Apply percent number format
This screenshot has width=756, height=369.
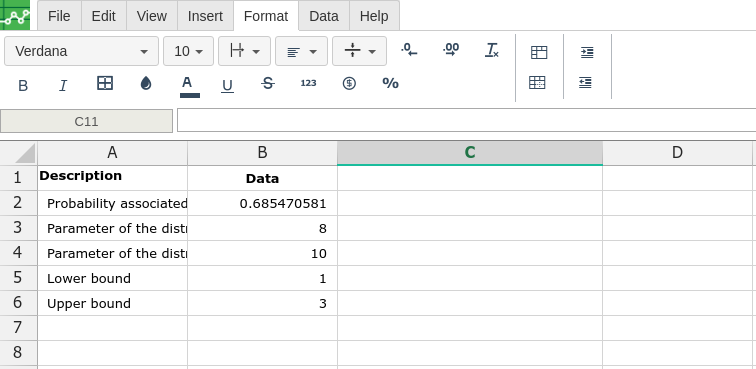tap(391, 83)
